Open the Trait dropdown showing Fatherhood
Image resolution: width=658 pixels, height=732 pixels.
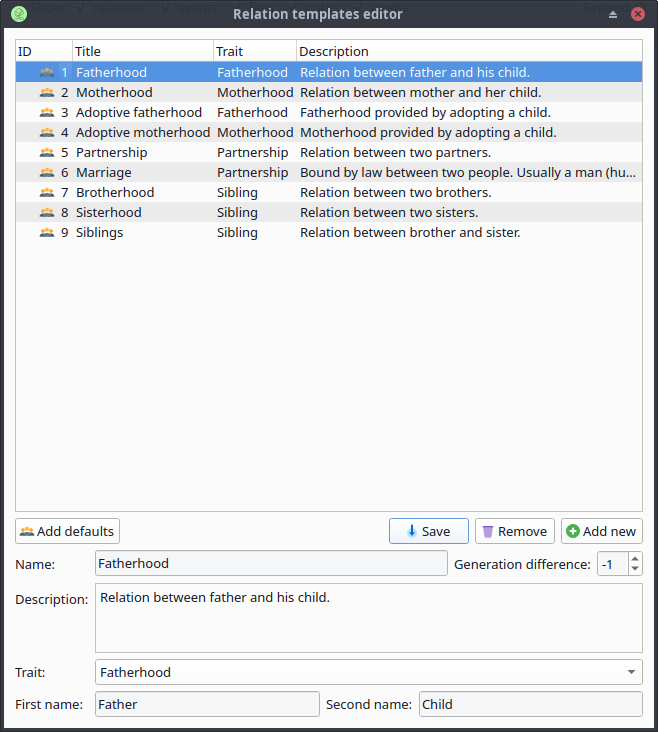point(368,672)
